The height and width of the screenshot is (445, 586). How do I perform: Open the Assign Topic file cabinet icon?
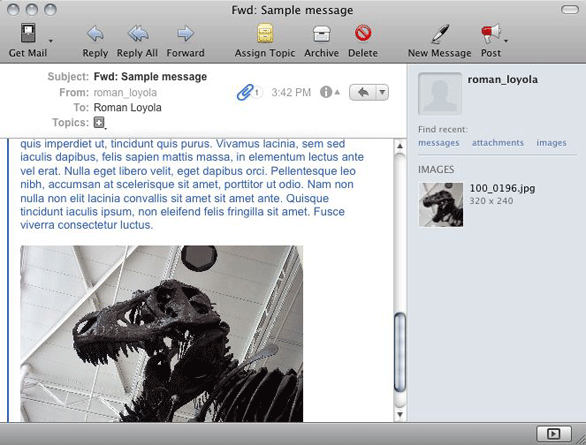pos(265,33)
